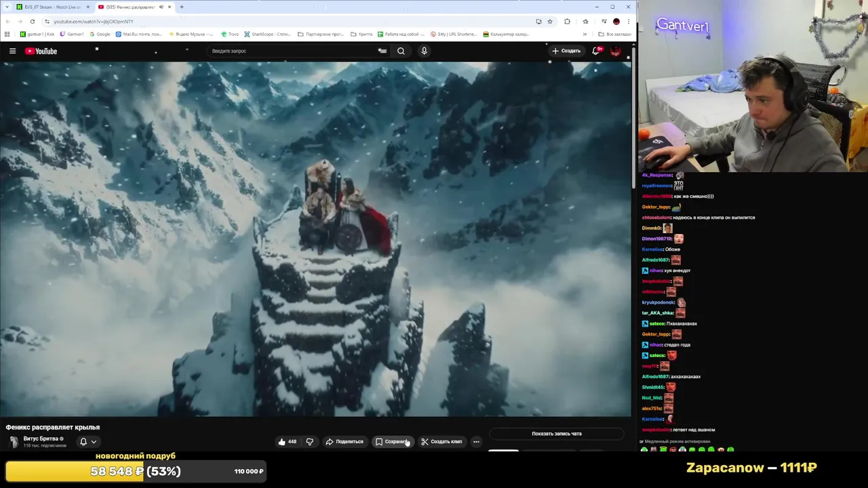Open the apps grid in bookmarks bar
The image size is (868, 488).
point(7,34)
